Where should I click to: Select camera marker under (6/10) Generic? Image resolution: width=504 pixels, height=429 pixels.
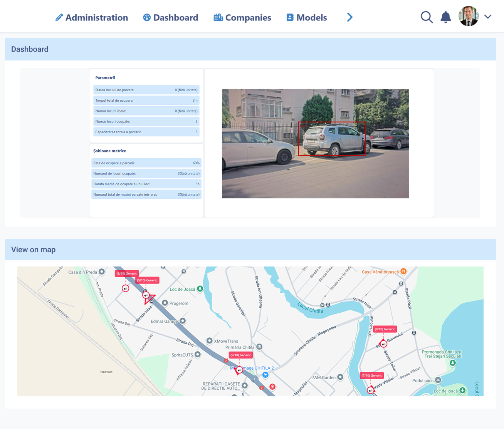125,288
